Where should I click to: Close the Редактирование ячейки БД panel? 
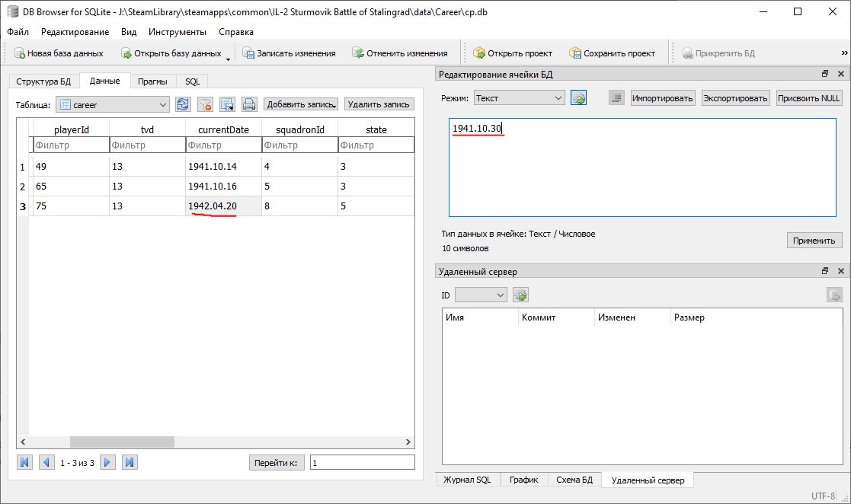click(840, 74)
